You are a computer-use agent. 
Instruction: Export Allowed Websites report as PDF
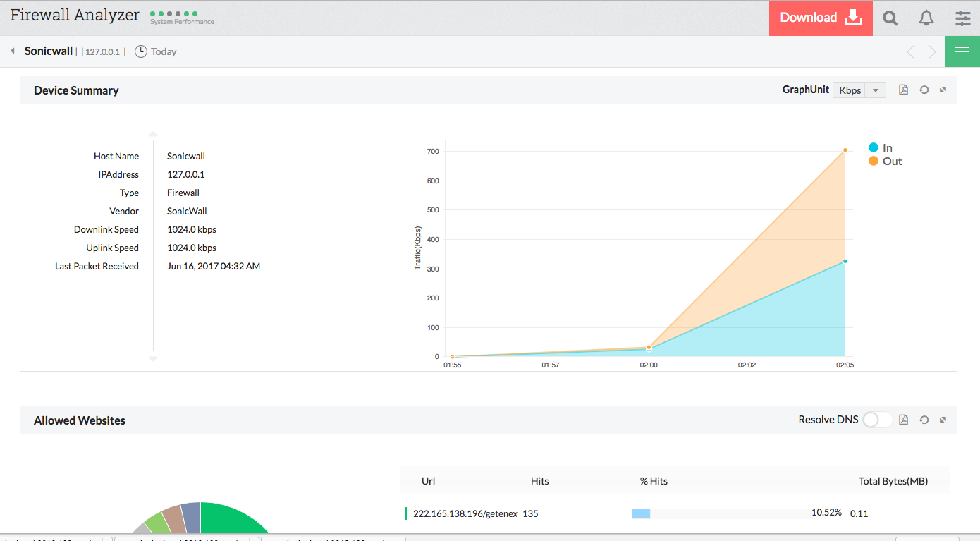[x=903, y=419]
